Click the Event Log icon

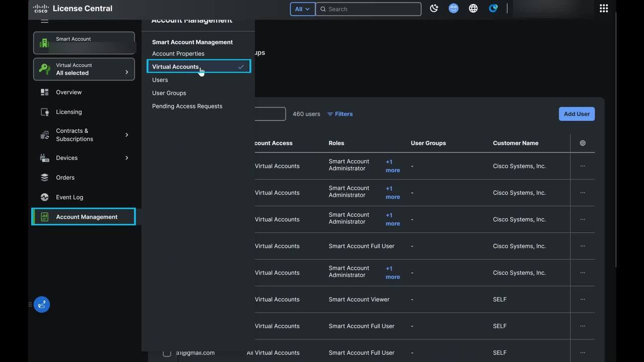pyautogui.click(x=44, y=197)
